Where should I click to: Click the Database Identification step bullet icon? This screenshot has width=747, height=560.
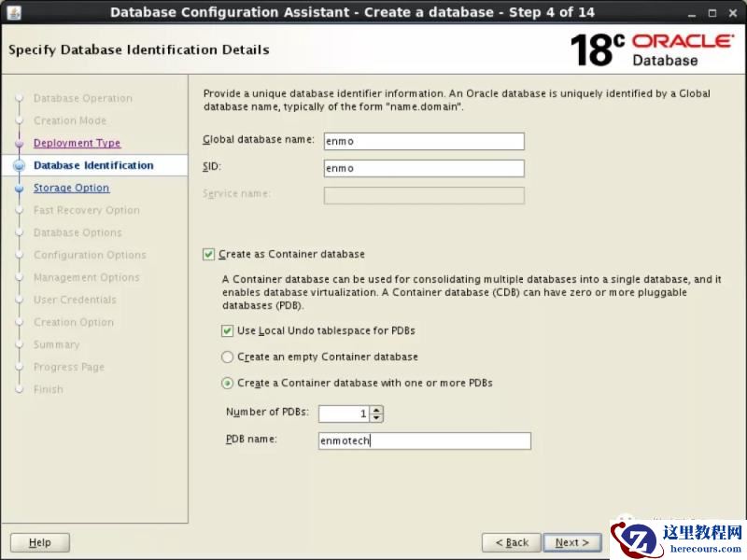(x=20, y=165)
